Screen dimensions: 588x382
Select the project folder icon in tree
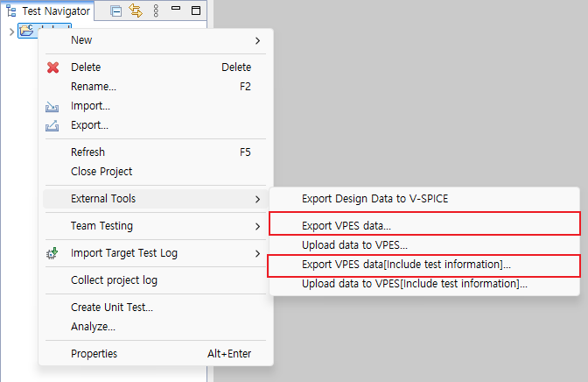click(x=26, y=31)
